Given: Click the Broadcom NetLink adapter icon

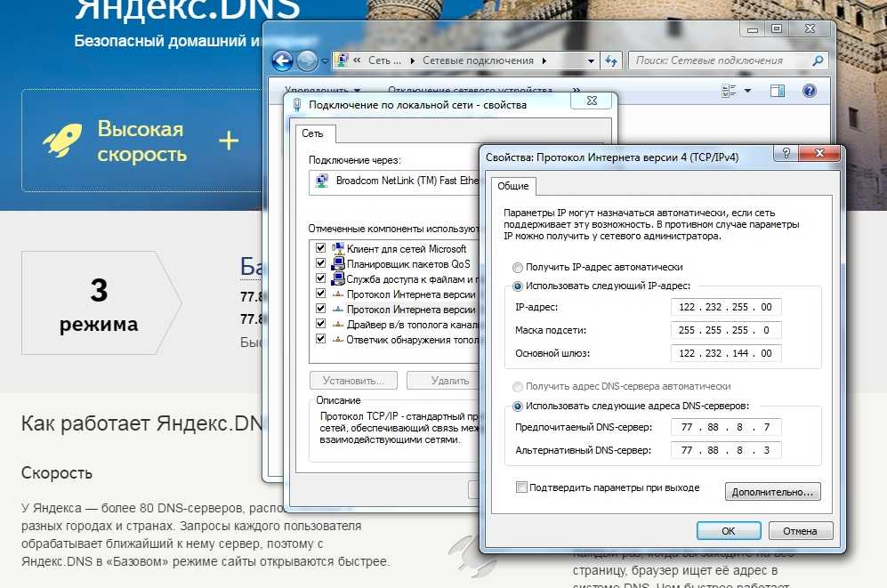Looking at the screenshot, I should (322, 181).
